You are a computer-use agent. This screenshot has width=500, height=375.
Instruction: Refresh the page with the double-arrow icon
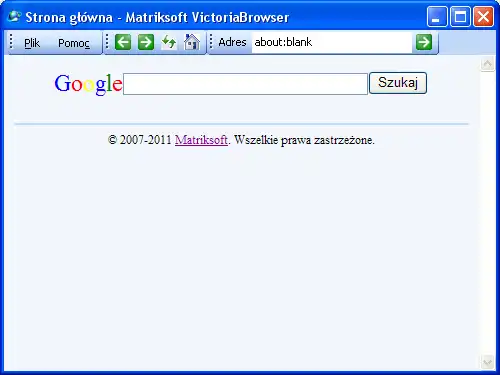[x=169, y=42]
